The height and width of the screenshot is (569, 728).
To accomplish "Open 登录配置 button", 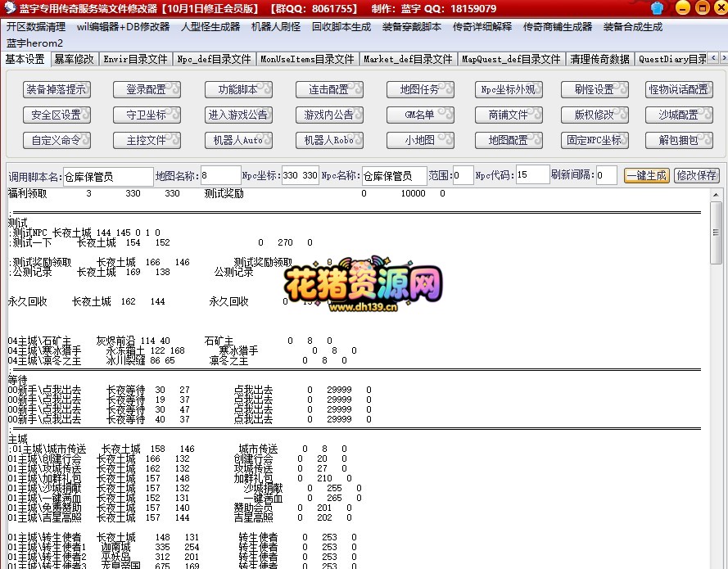I will [x=147, y=89].
